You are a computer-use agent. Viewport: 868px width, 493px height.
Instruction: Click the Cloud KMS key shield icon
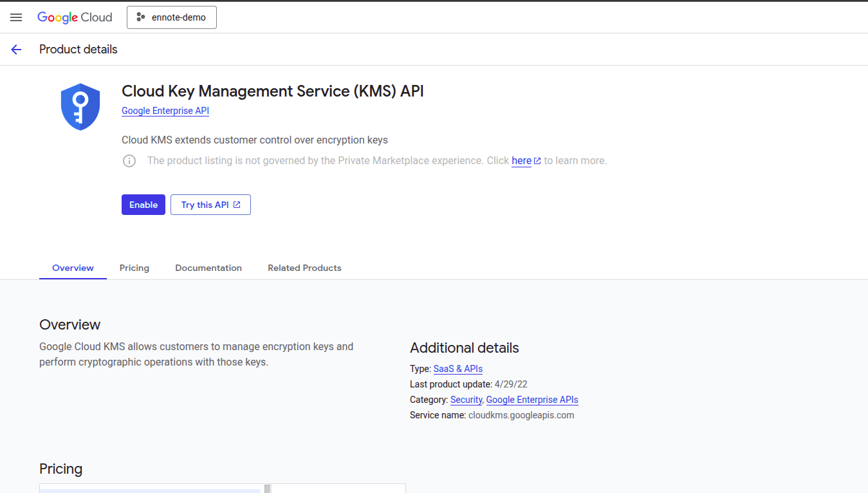pos(80,107)
